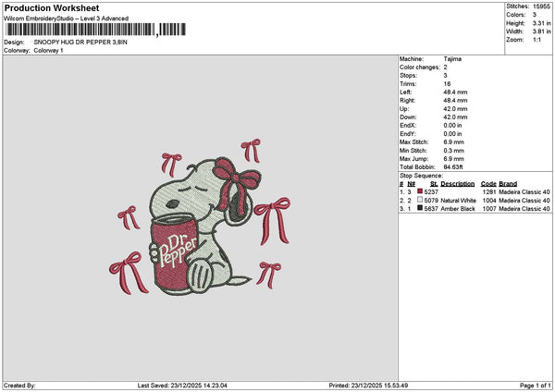555x392 pixels.
Task: Click 'Wilcom EmbroideryStudio – Level 3 Advanced' text
Action: (67, 18)
